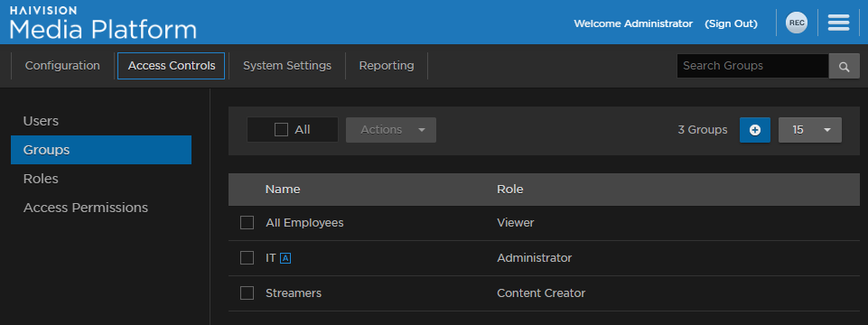Viewport: 868px width, 325px height.
Task: Click the blue plus add-group icon
Action: pos(754,130)
